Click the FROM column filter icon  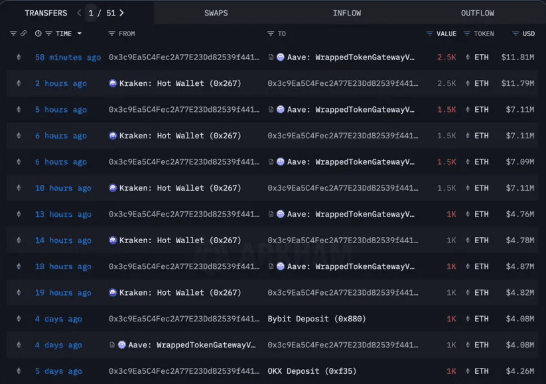click(x=111, y=34)
